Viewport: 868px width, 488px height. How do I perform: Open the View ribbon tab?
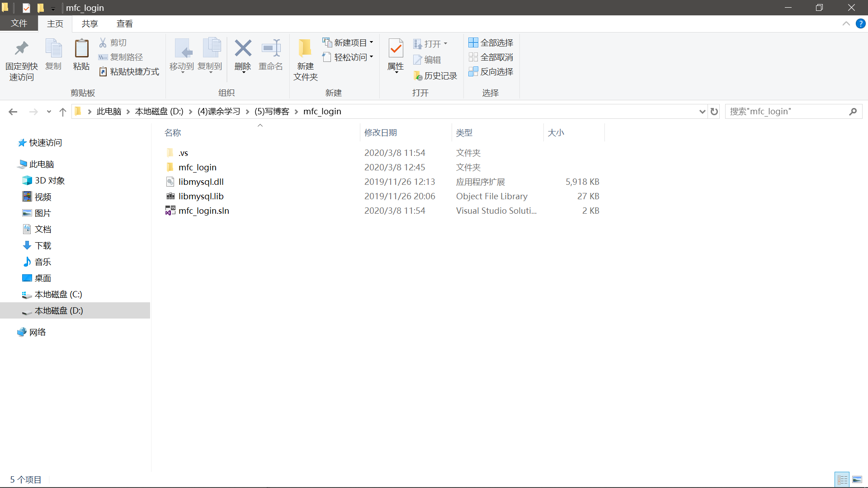(x=124, y=24)
